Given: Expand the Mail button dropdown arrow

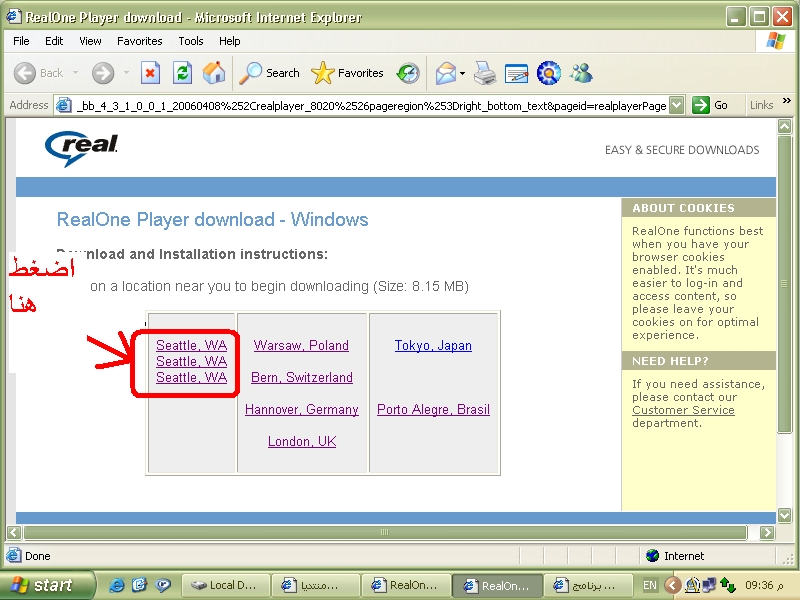Looking at the screenshot, I should 462,73.
